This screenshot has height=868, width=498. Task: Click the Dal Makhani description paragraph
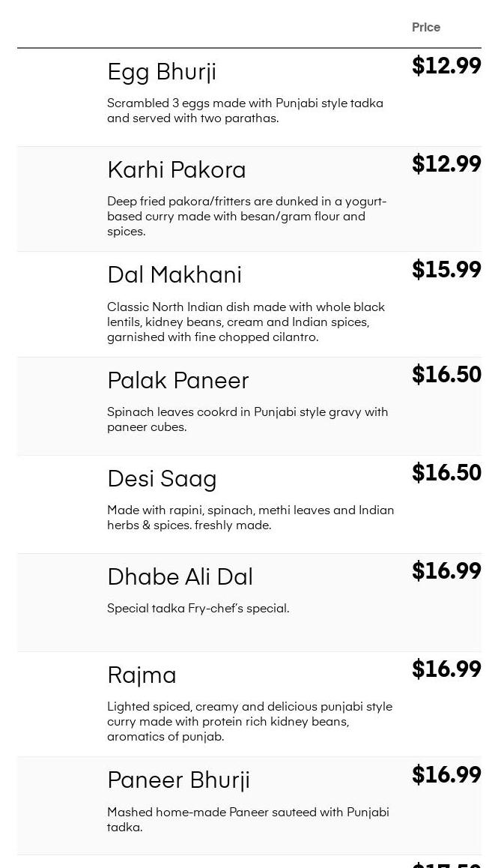point(246,322)
